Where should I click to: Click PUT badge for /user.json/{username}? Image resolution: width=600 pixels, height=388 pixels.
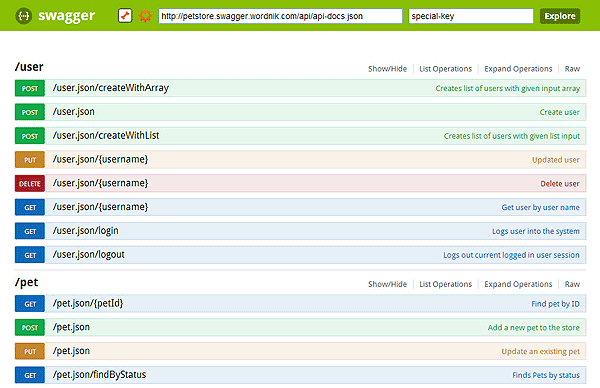click(30, 160)
